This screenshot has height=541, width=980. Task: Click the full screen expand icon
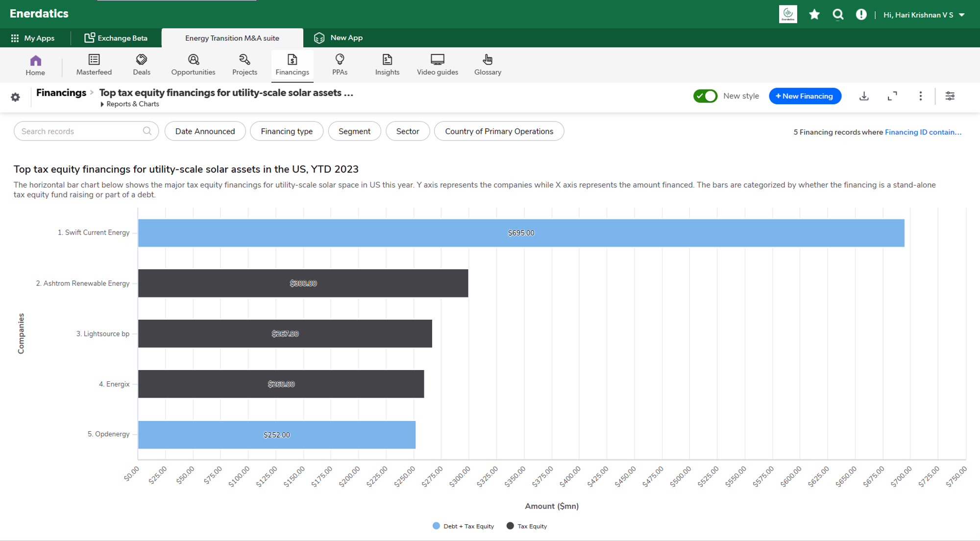click(x=892, y=96)
